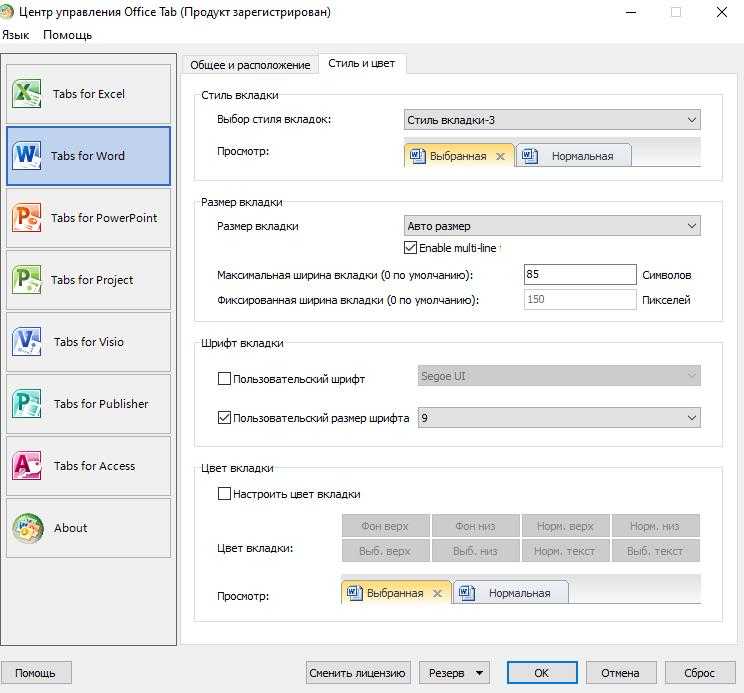
Task: Open the Tabs for PowerPoint icon
Action: click(26, 217)
